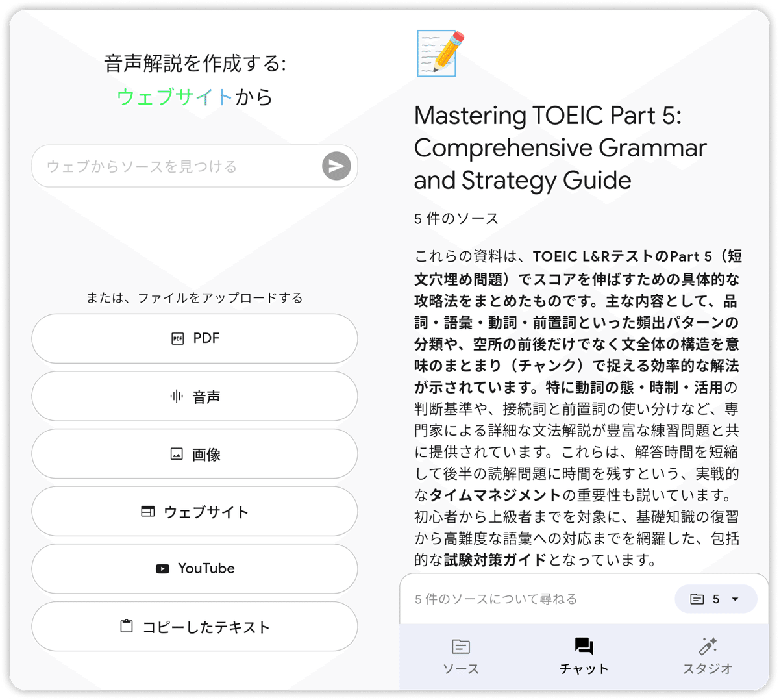This screenshot has width=779, height=700.
Task: Click the clipboard icon
Action: [127, 626]
